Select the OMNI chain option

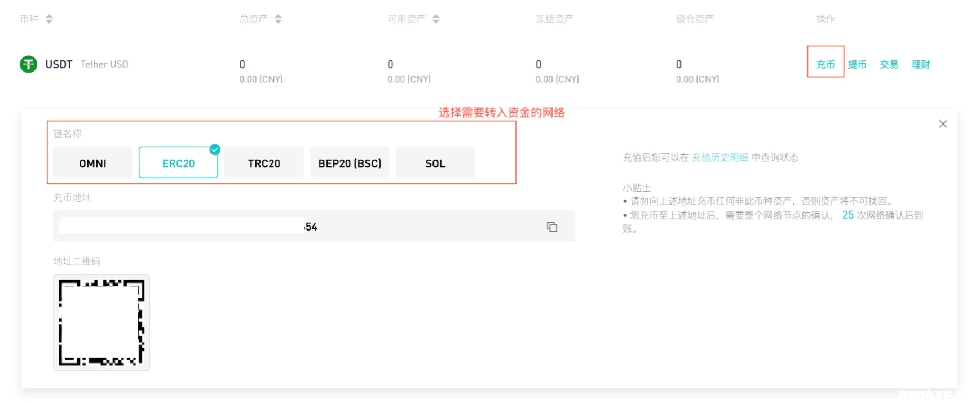(92, 163)
